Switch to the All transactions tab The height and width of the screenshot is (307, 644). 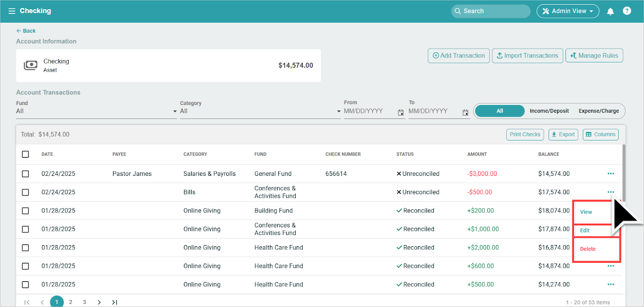click(500, 111)
